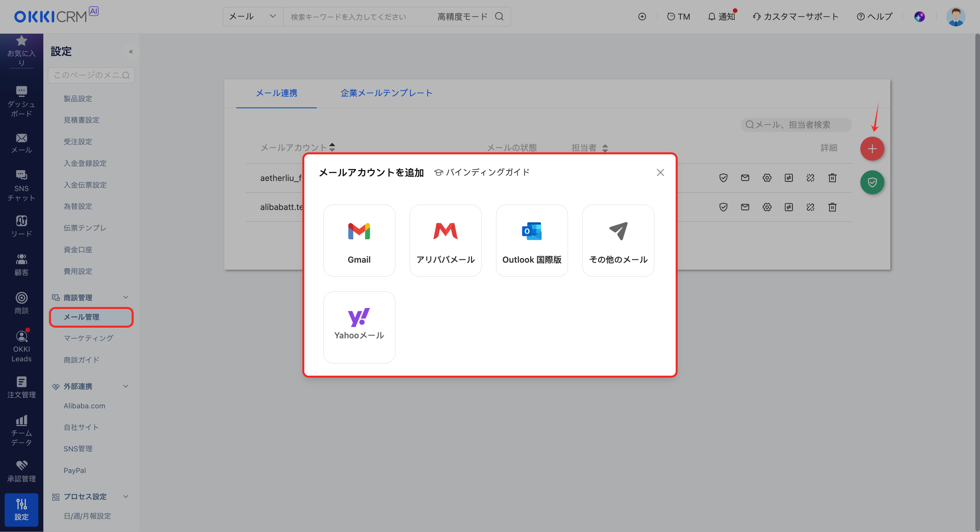The width and height of the screenshot is (980, 532).
Task: Open 製品設定 in settings menu
Action: tap(78, 99)
